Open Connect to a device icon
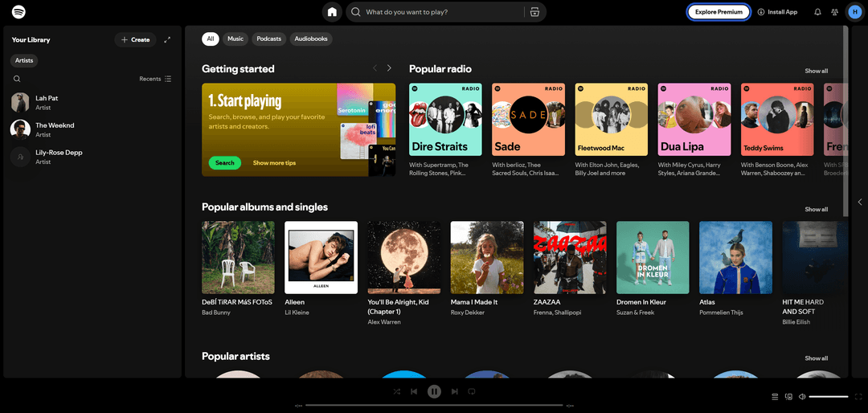868x413 pixels. click(x=789, y=396)
